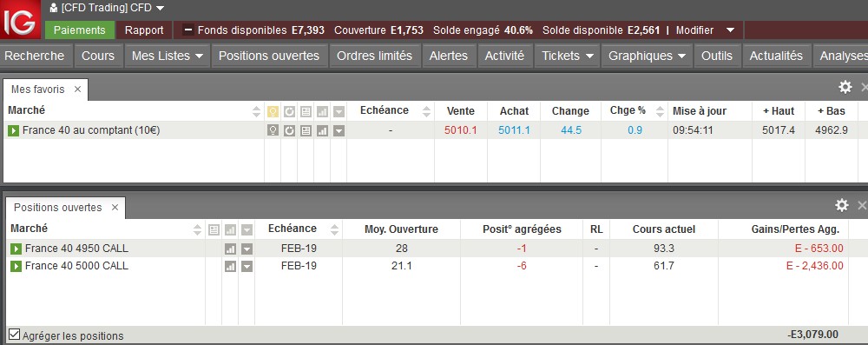Open settings gear of Positions ouvertes panel
Screen dimensions: 868x345
click(842, 205)
